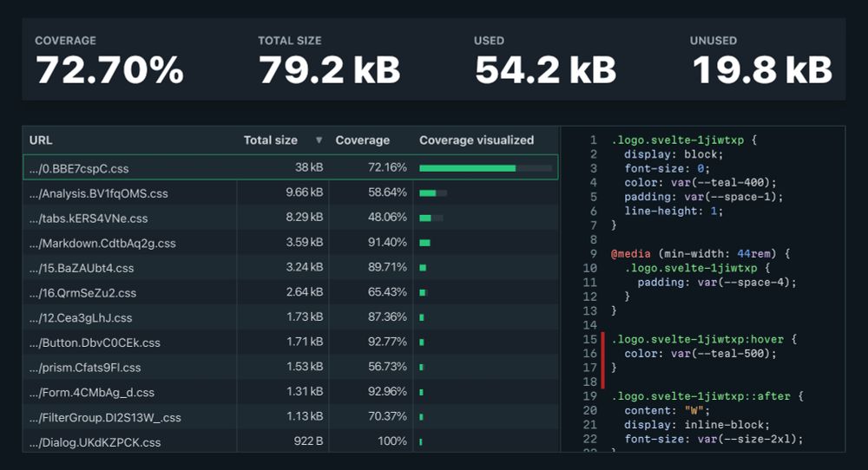Click the 922 B size value

308,441
